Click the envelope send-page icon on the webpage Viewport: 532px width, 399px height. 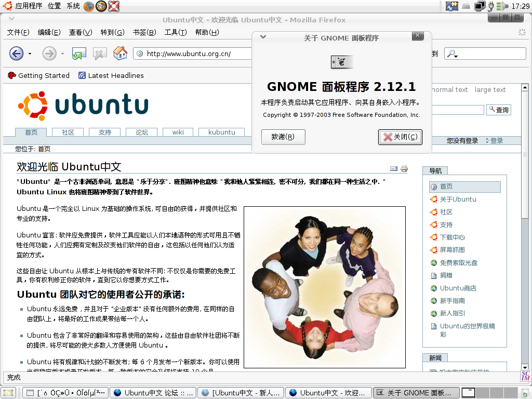pos(394,168)
